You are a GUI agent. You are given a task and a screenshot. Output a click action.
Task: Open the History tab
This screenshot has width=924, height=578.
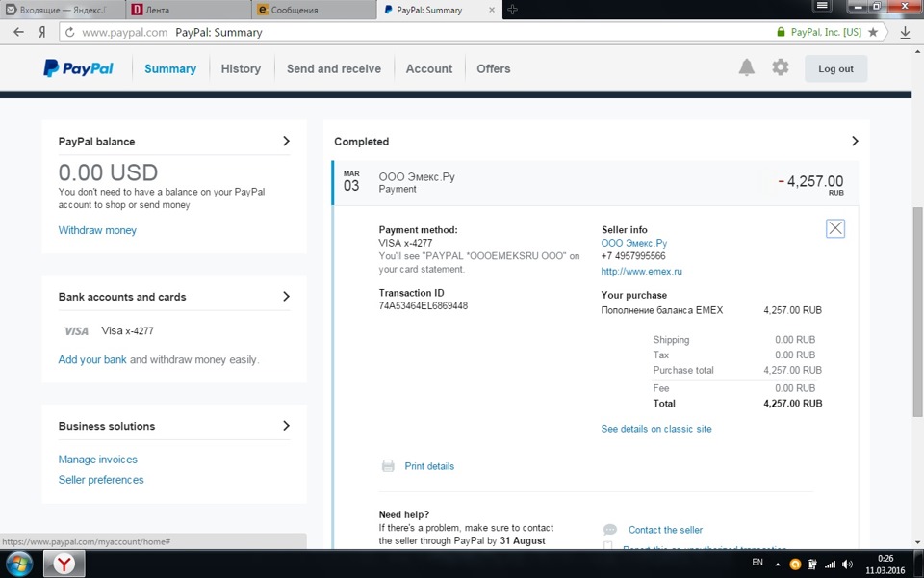[241, 68]
